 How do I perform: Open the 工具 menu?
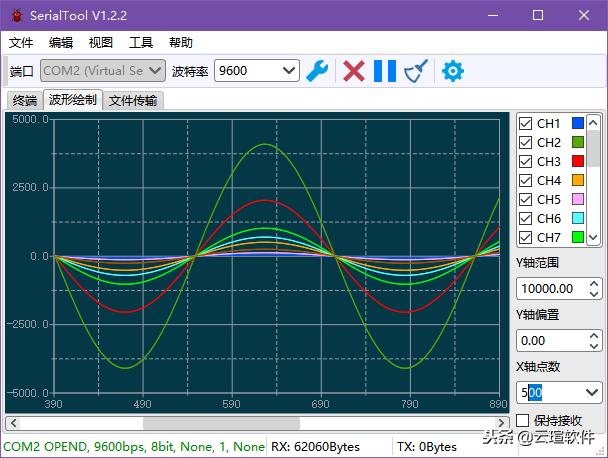click(141, 43)
